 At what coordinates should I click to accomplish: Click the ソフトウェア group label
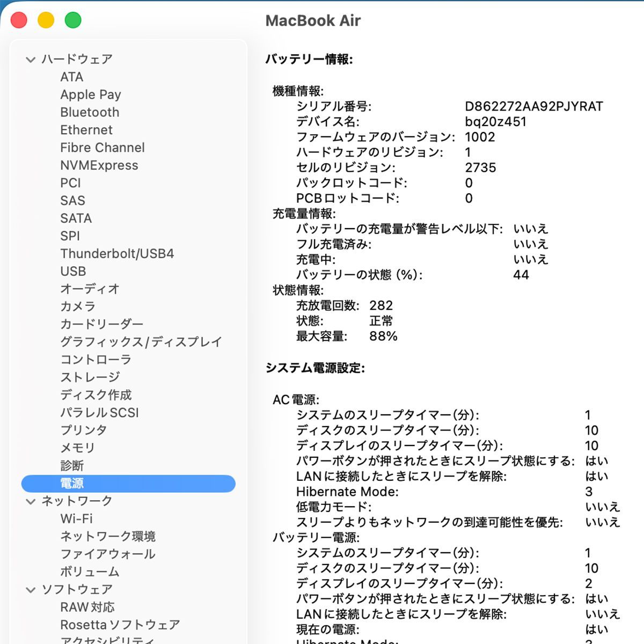pyautogui.click(x=77, y=590)
